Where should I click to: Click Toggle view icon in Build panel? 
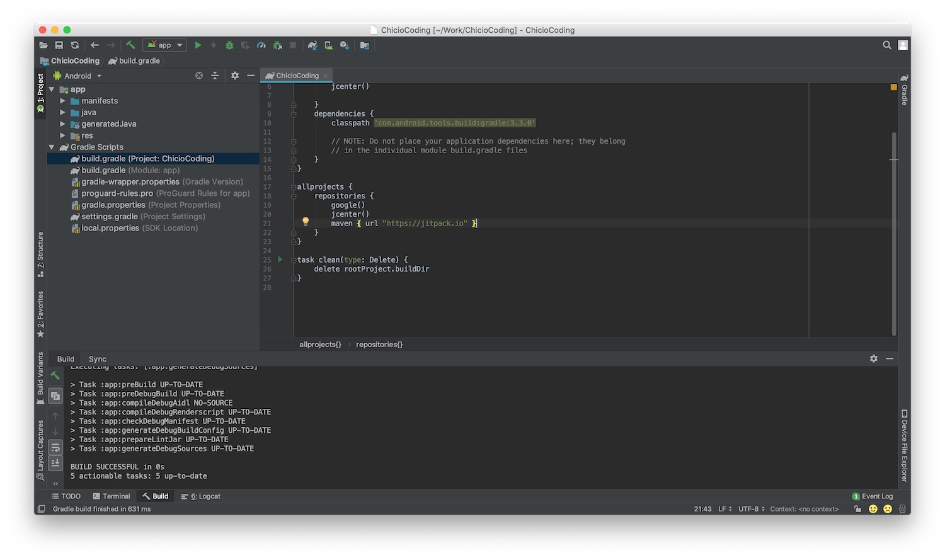point(55,396)
